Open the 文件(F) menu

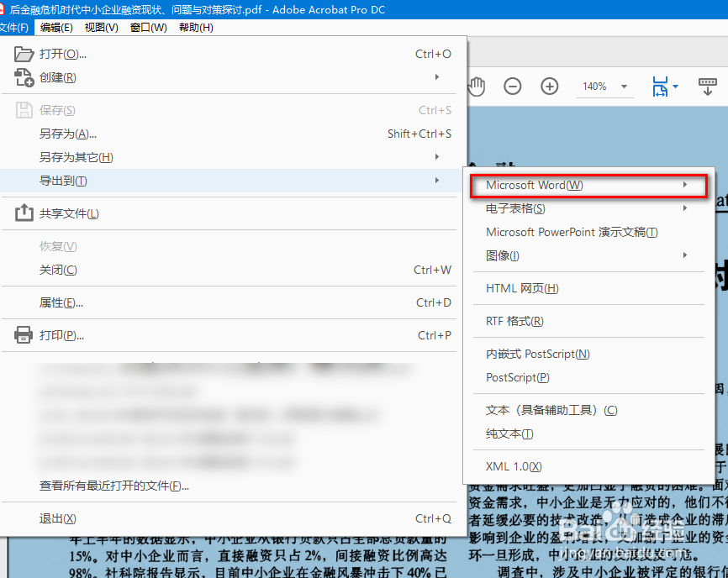click(15, 28)
